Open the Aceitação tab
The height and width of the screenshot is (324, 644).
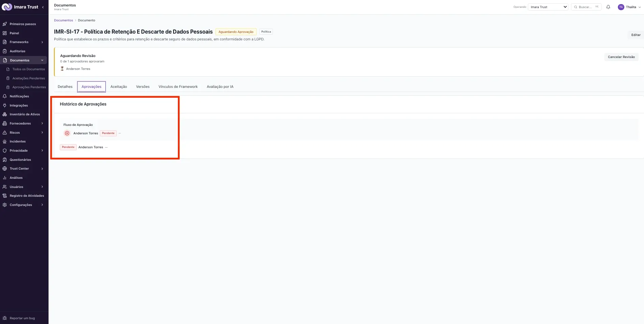tap(119, 87)
